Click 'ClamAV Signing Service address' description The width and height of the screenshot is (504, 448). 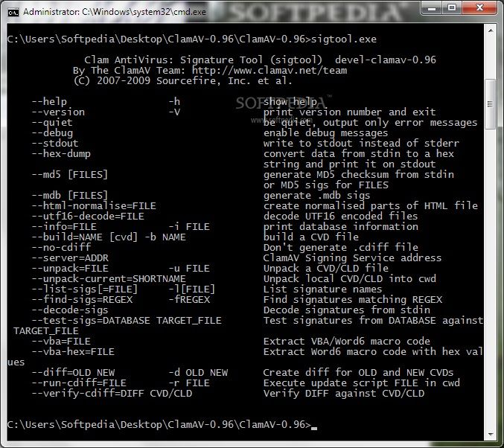pos(353,257)
